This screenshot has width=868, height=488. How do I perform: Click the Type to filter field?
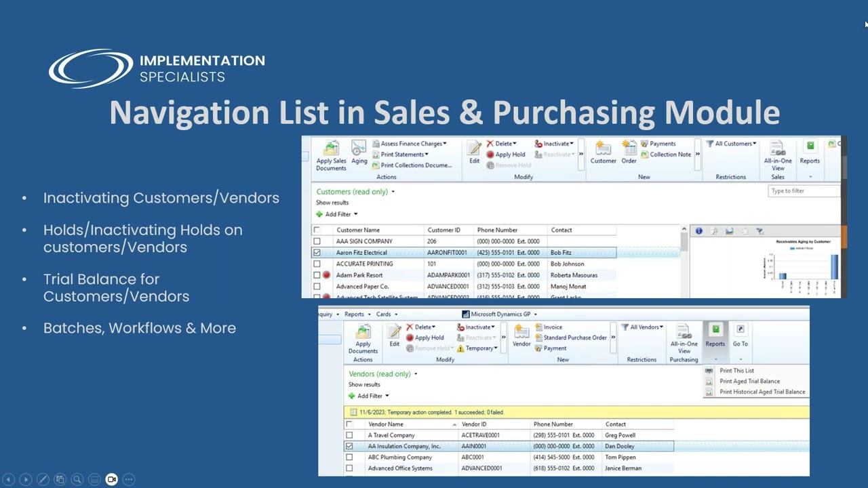(x=804, y=191)
